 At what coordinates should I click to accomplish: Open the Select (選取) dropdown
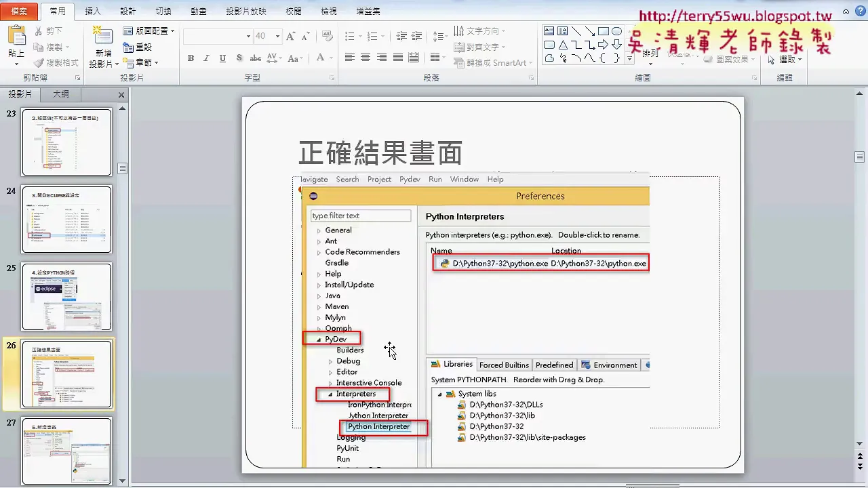[x=785, y=60]
